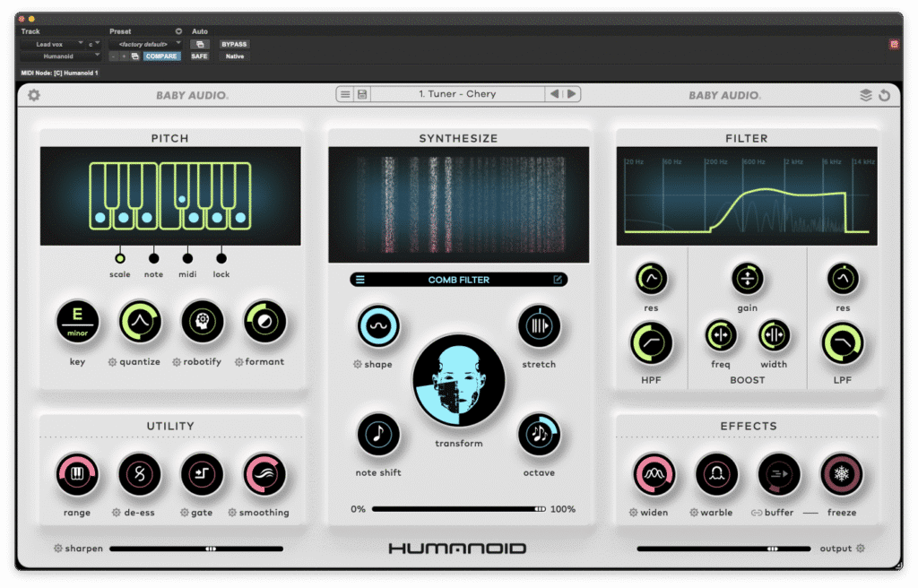Click the res knob above LPF
The height and width of the screenshot is (588, 918).
coord(843,279)
